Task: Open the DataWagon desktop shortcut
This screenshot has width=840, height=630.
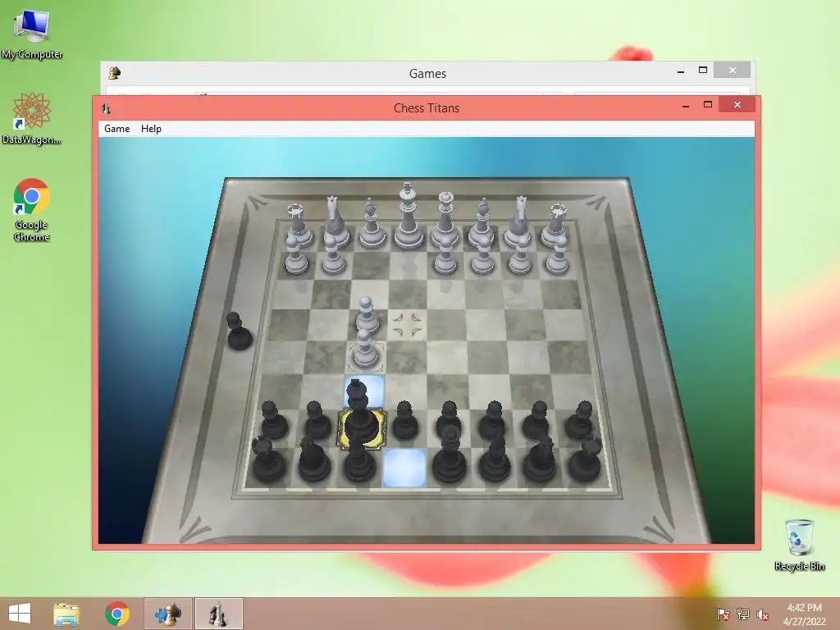Action: coord(32,118)
